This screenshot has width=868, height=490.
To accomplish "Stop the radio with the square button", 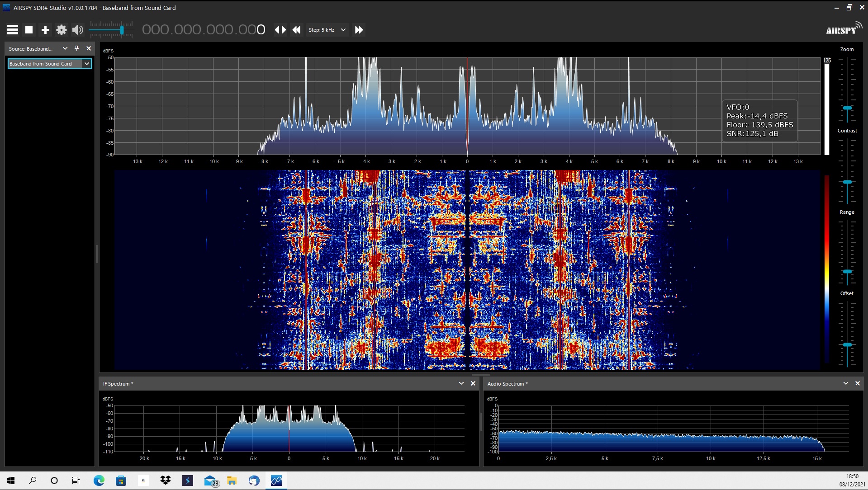I will pyautogui.click(x=29, y=30).
